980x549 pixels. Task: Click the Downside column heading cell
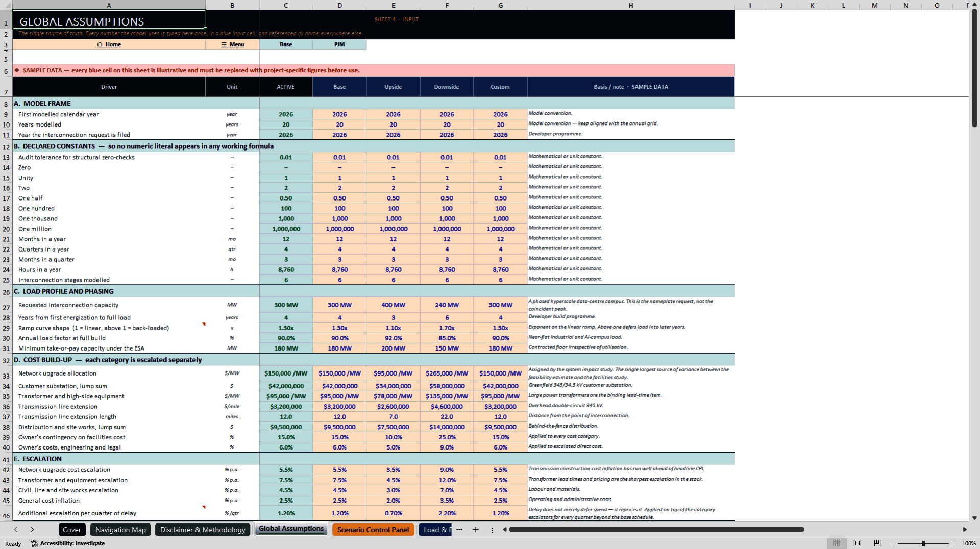pos(447,87)
